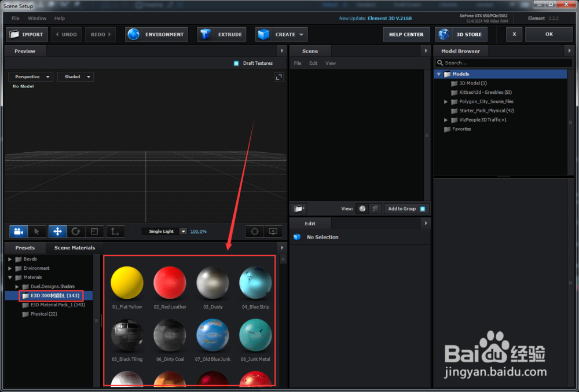Switch view to sphere mode icon
Viewport: 579px width, 392px height.
pyautogui.click(x=362, y=208)
